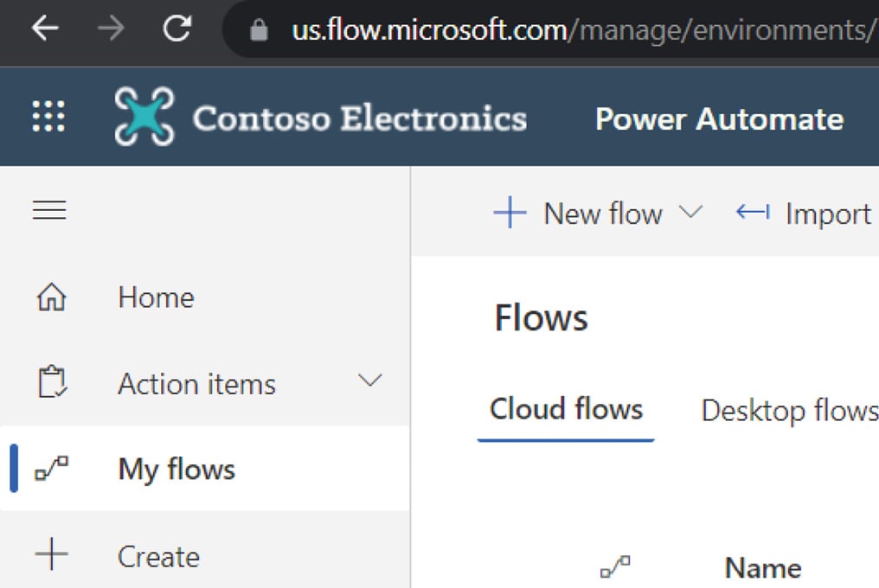Click the Import button
Image resolution: width=879 pixels, height=588 pixels.
[804, 214]
